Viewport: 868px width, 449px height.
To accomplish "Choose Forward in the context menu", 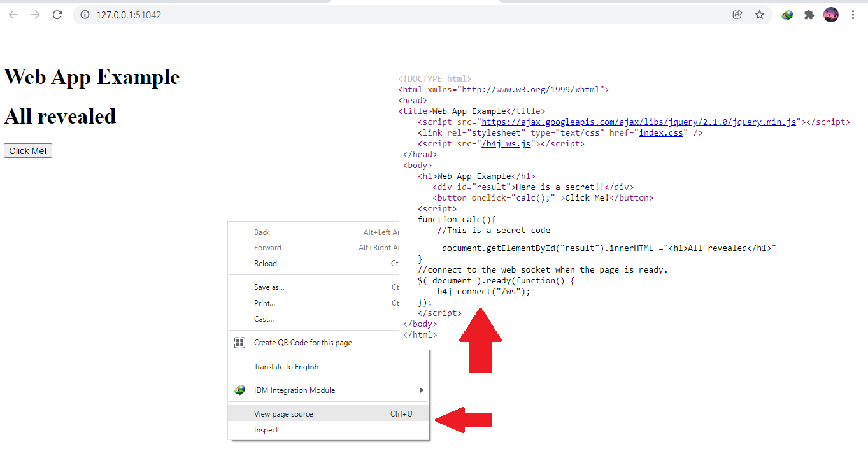I will pos(314,248).
